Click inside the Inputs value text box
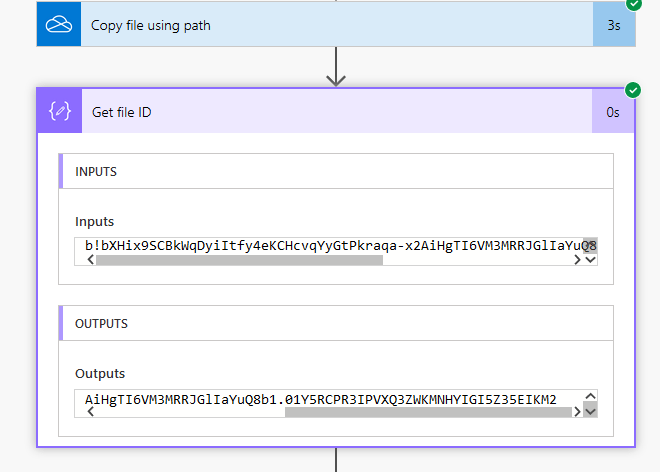The height and width of the screenshot is (472, 660). tap(330, 245)
